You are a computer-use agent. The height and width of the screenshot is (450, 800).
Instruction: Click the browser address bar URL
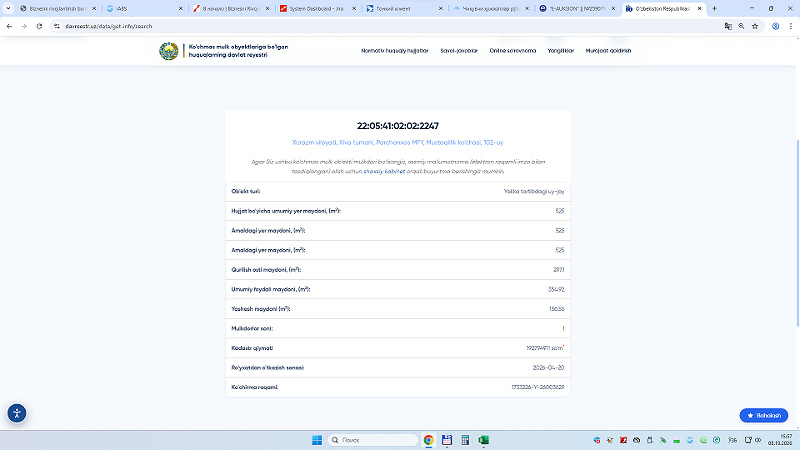pyautogui.click(x=109, y=26)
